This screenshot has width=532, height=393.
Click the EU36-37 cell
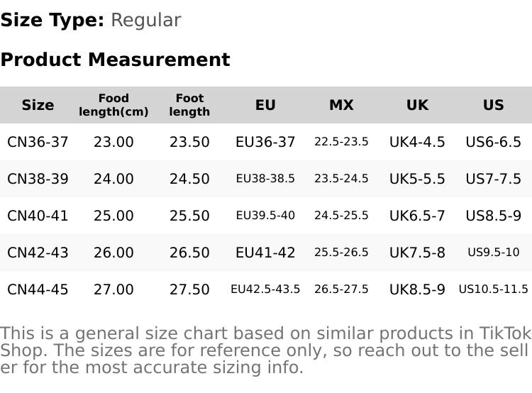[x=265, y=142]
